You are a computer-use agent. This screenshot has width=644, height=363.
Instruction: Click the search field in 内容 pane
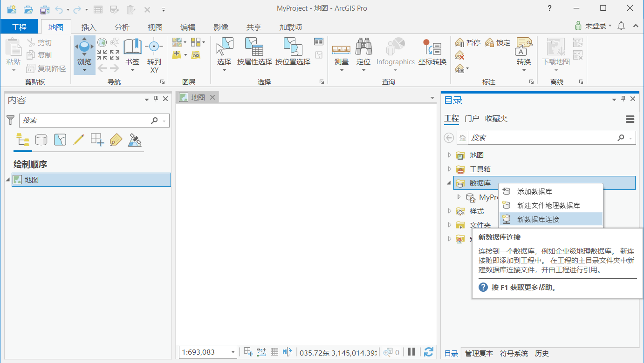click(94, 120)
